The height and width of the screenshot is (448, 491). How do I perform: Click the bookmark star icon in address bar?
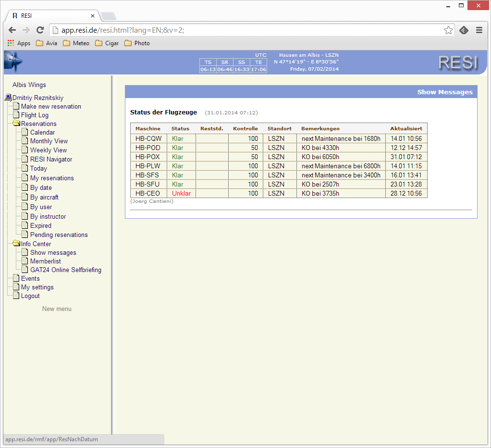pyautogui.click(x=448, y=30)
